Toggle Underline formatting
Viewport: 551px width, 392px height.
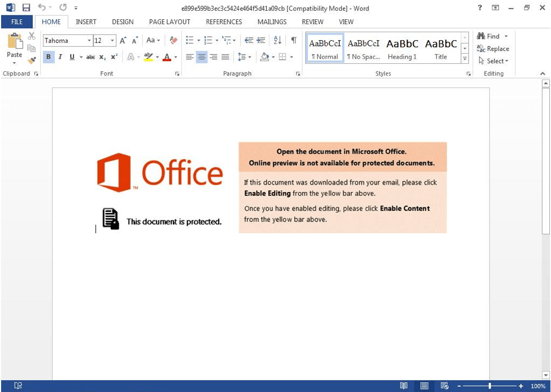(x=72, y=57)
